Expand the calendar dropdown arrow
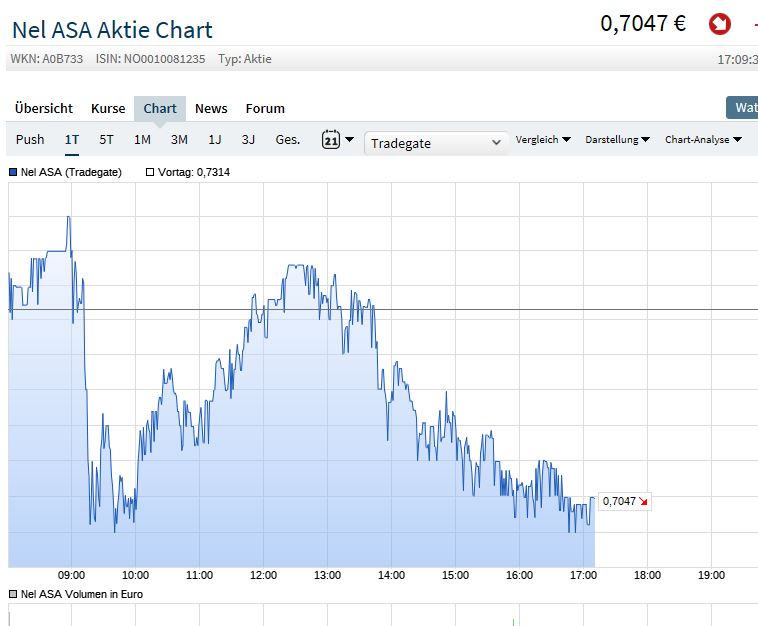 coord(349,140)
